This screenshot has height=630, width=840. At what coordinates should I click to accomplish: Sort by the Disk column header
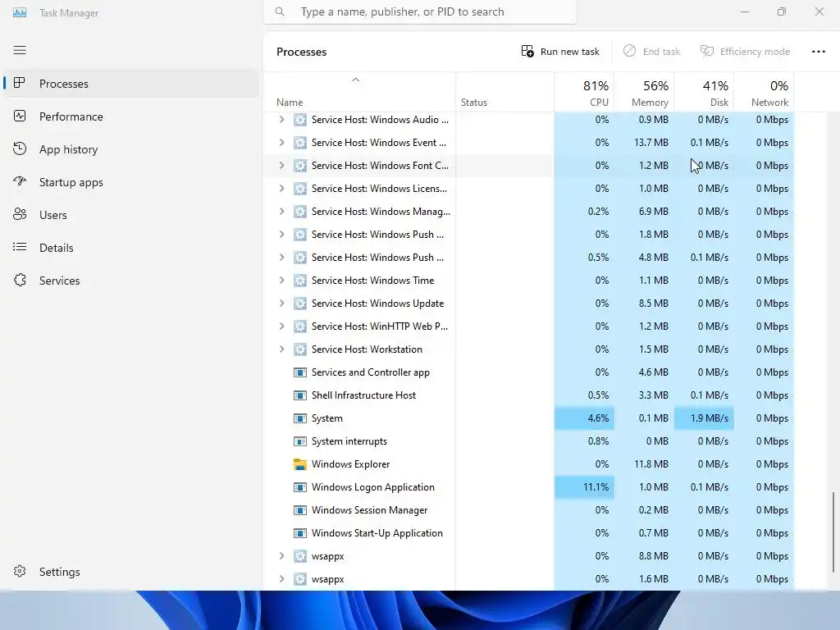pos(704,92)
